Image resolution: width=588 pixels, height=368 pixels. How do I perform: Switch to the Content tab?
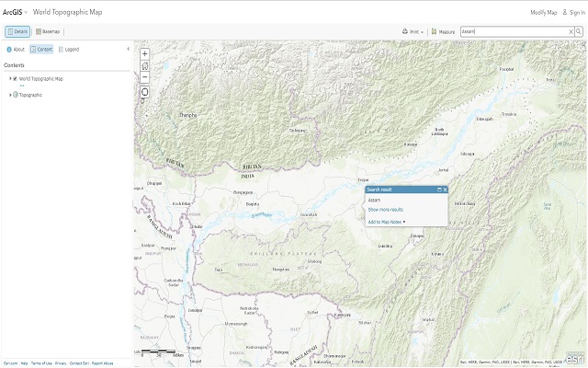coord(41,49)
